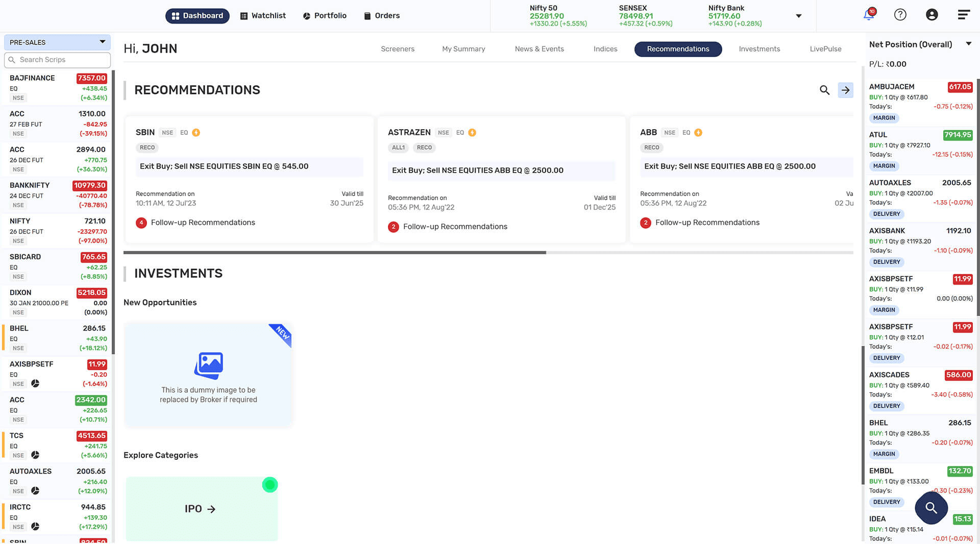
Task: Open the new opportunity dummy image card
Action: coord(208,374)
